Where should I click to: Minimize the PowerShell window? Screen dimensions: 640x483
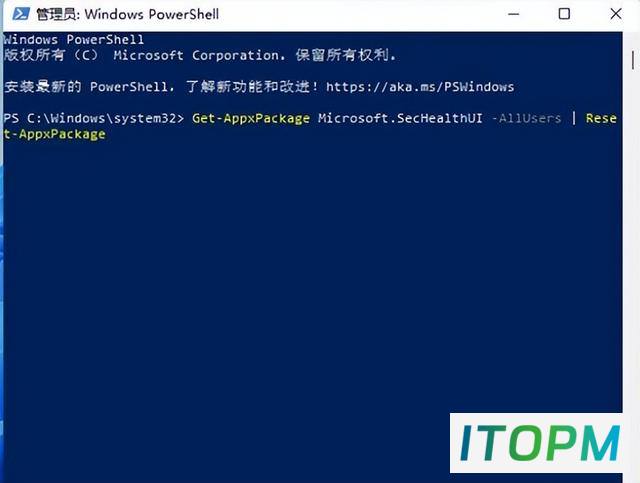pos(513,14)
